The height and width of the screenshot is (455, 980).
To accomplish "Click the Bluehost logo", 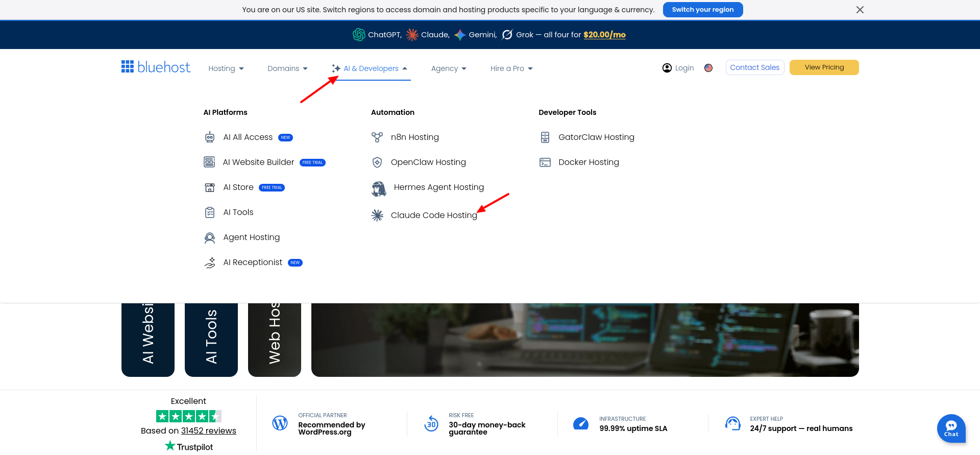I will (x=156, y=67).
